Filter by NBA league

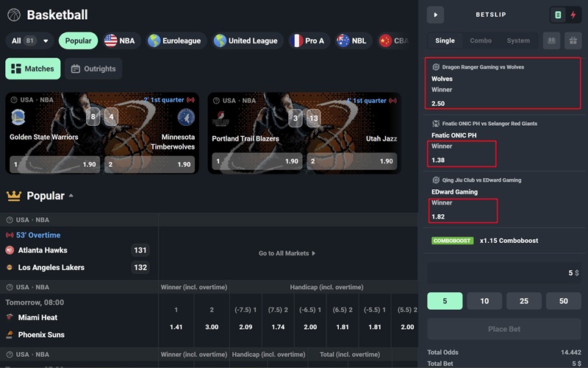point(121,41)
